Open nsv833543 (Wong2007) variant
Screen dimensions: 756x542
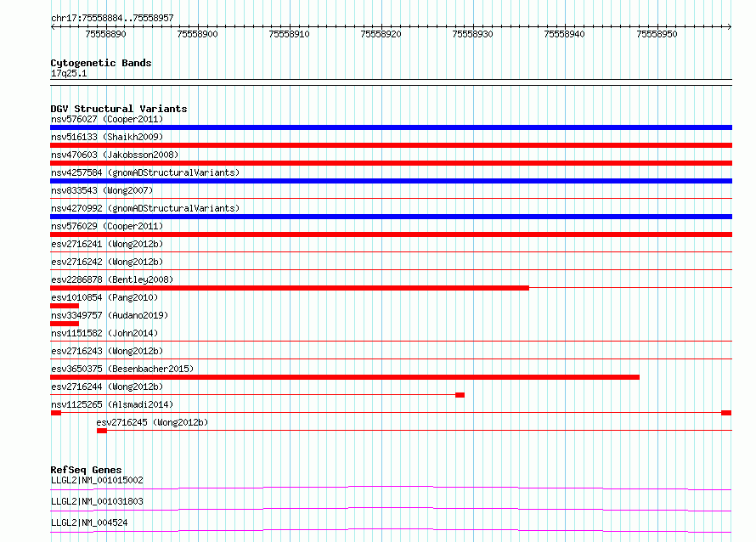click(102, 190)
